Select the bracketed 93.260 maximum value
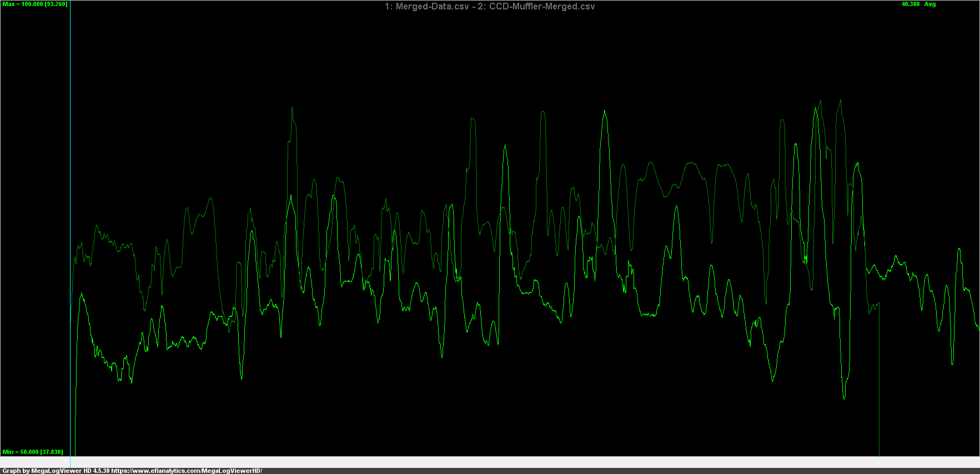Screen dimensions: 980x474 pyautogui.click(x=56, y=4)
